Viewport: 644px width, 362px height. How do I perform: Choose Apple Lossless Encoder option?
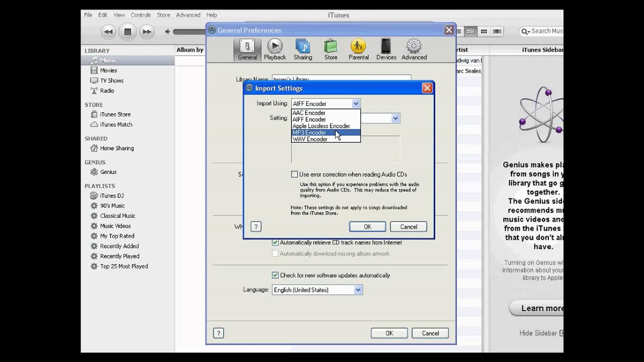[x=326, y=126]
